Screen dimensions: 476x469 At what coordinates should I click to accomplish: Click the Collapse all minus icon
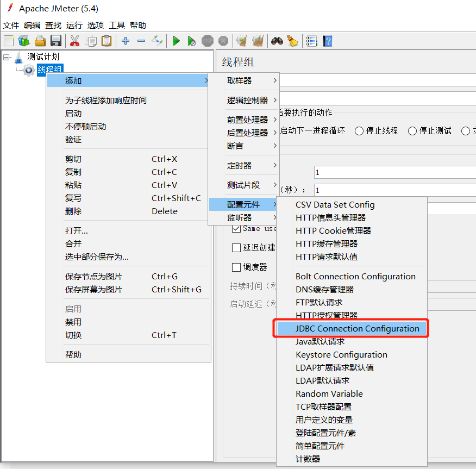[x=141, y=41]
